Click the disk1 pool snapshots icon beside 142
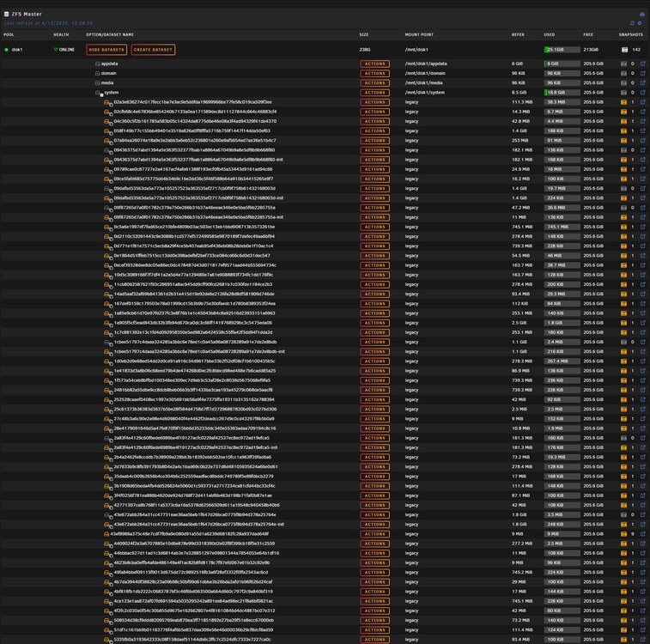 pyautogui.click(x=624, y=50)
